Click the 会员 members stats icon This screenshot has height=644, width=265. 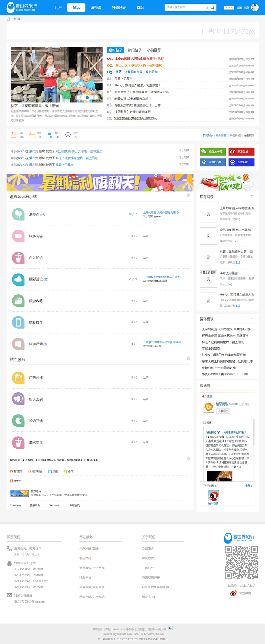[68, 135]
